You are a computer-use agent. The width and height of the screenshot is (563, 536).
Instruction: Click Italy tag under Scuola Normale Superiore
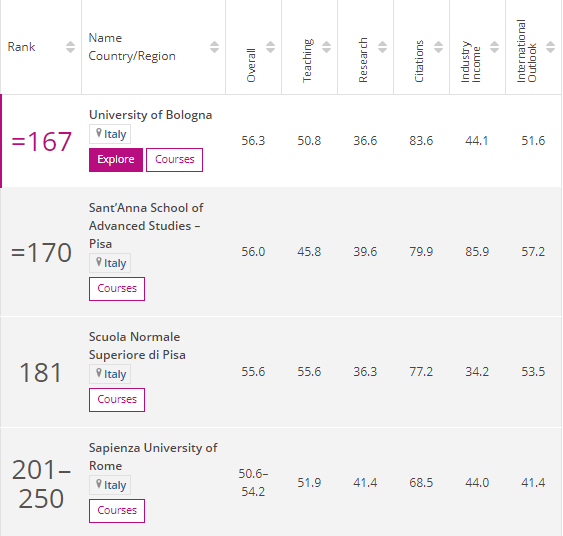click(110, 374)
